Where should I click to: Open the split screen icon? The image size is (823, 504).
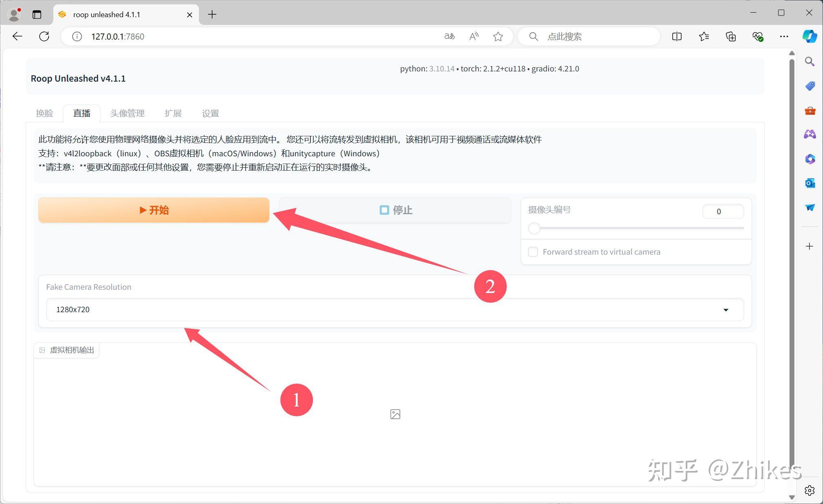(677, 36)
